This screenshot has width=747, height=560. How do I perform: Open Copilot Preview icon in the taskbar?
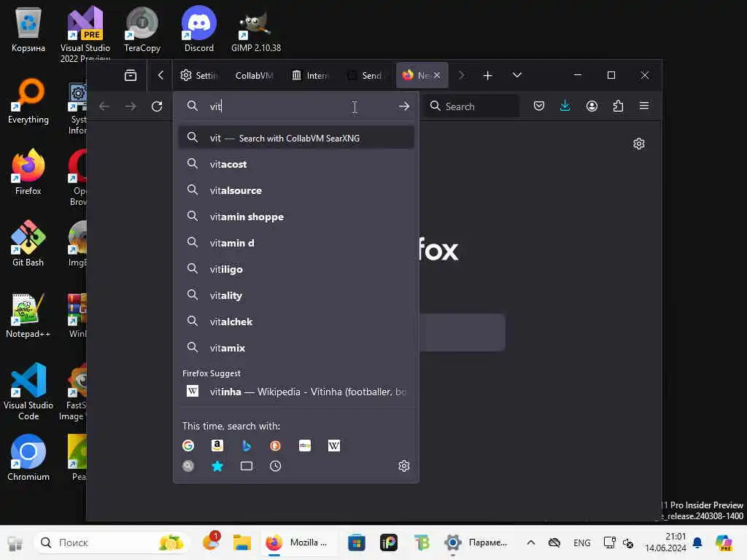pos(724,542)
